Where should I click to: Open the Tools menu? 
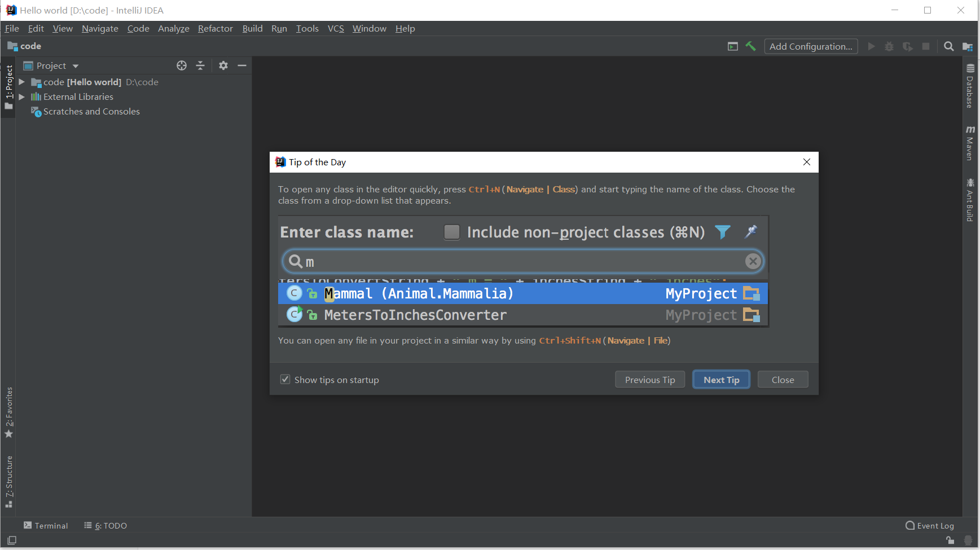tap(307, 28)
